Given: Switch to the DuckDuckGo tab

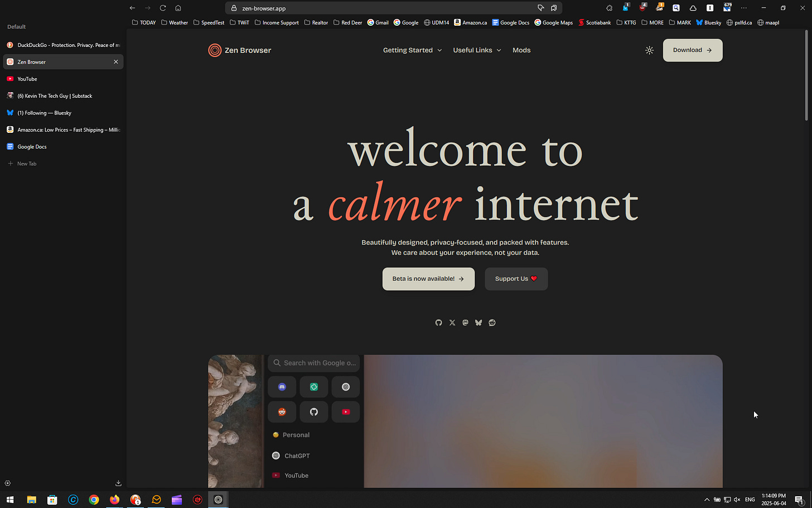Looking at the screenshot, I should (63, 45).
